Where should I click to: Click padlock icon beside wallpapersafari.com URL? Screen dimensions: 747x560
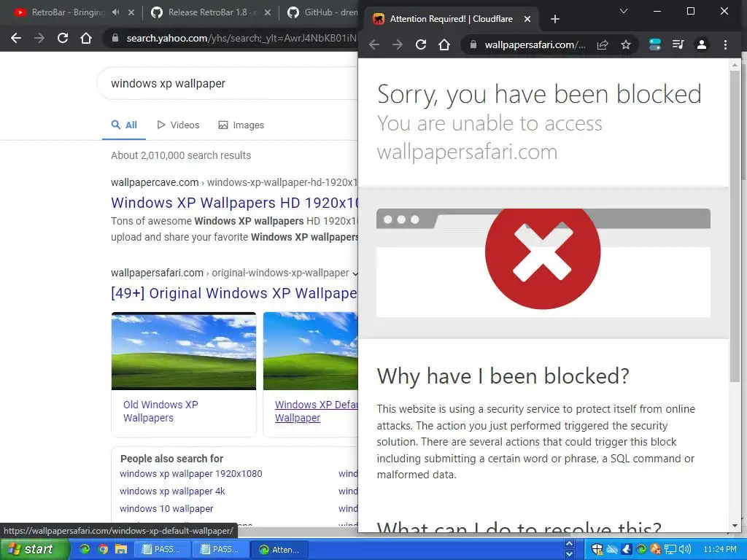[x=473, y=44]
